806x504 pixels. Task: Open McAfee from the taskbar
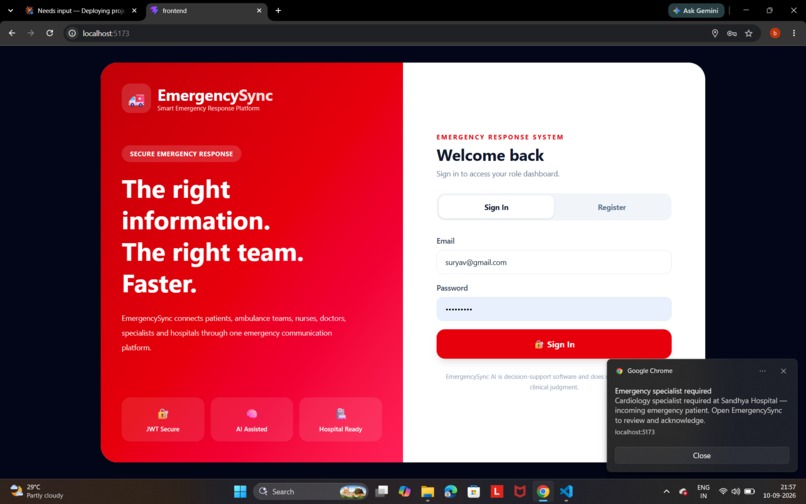(x=520, y=492)
